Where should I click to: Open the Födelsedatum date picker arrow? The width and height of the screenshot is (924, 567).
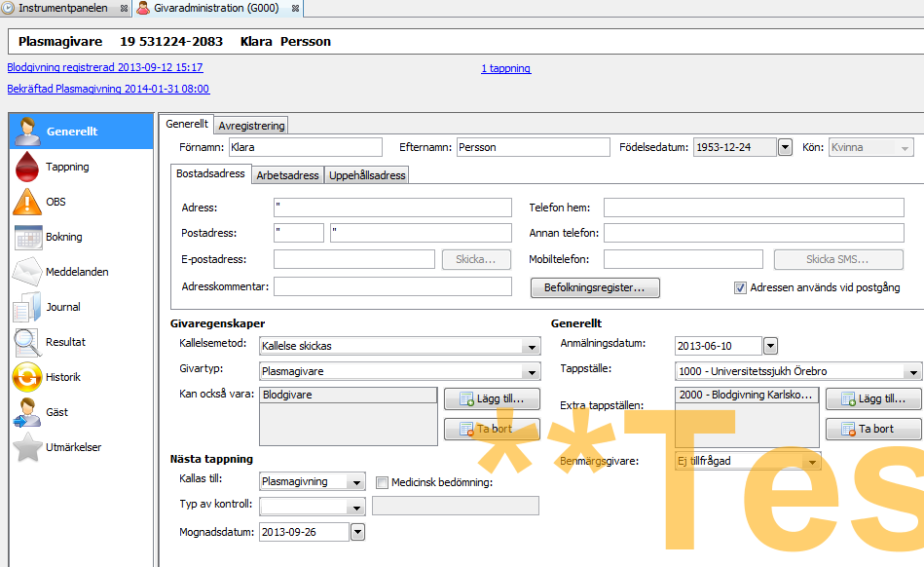coord(785,147)
